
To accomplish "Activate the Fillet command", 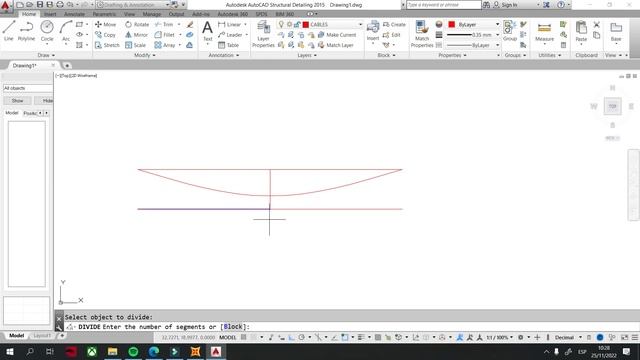I will pyautogui.click(x=165, y=35).
